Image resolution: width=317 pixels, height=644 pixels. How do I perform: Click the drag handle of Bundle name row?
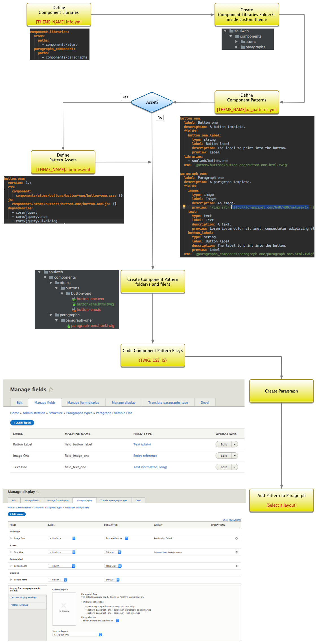tap(11, 580)
